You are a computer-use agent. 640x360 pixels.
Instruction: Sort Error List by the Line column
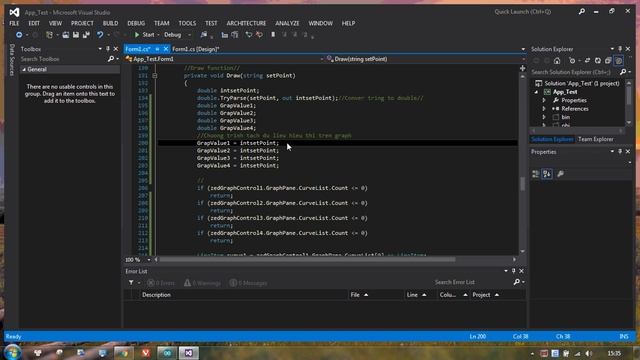[420, 295]
